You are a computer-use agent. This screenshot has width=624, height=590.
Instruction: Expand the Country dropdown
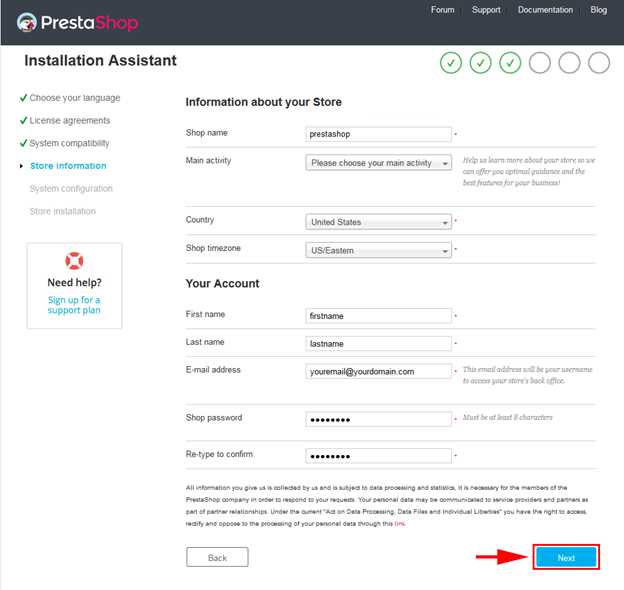379,222
